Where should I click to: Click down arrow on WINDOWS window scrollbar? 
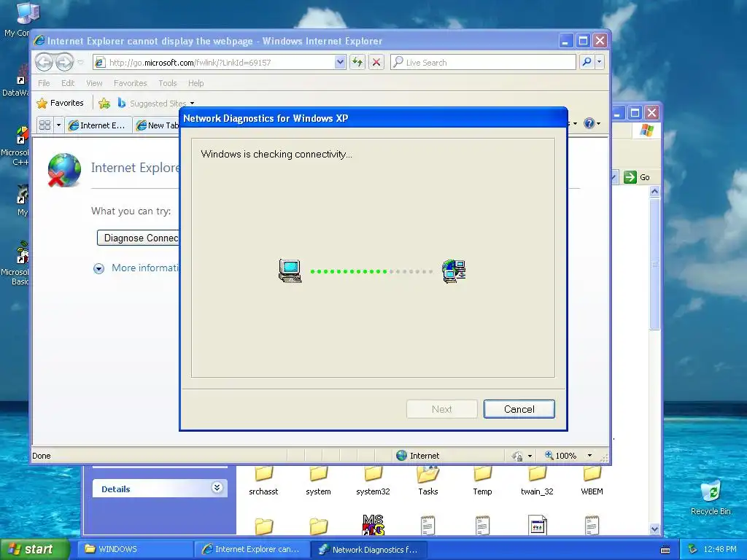click(654, 529)
